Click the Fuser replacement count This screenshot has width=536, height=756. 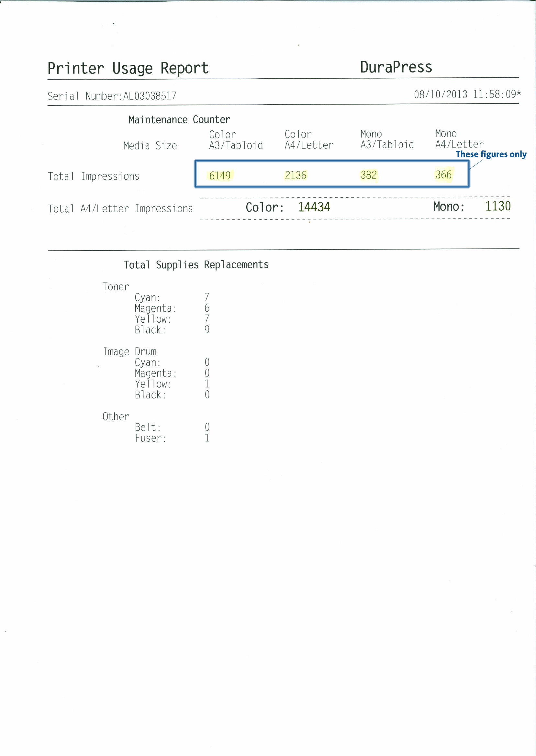pos(207,438)
